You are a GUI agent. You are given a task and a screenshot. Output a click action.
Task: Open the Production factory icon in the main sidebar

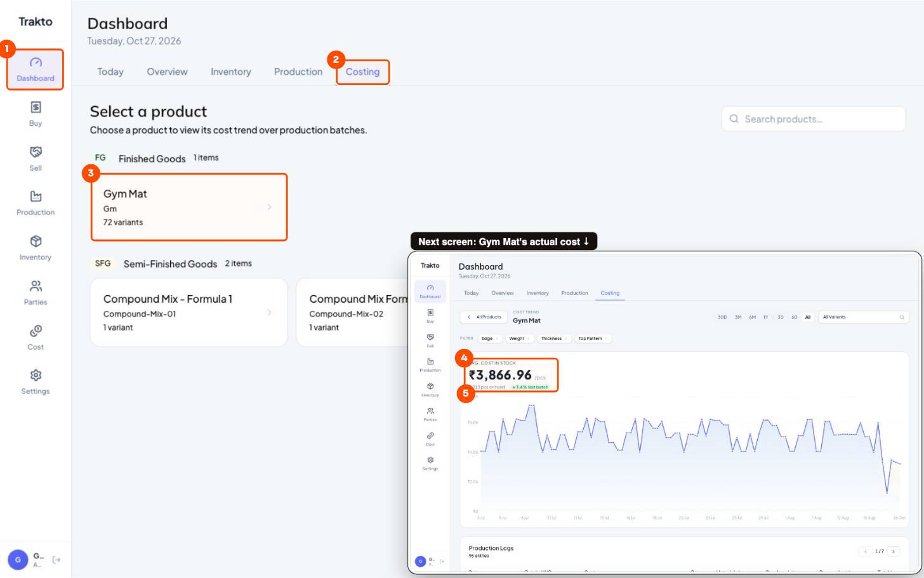coord(36,196)
